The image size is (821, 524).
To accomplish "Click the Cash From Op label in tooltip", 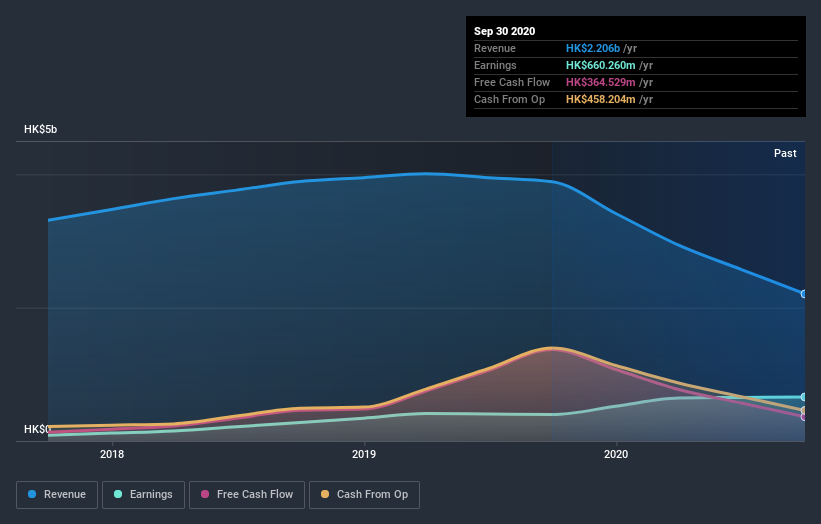I will tap(509, 99).
